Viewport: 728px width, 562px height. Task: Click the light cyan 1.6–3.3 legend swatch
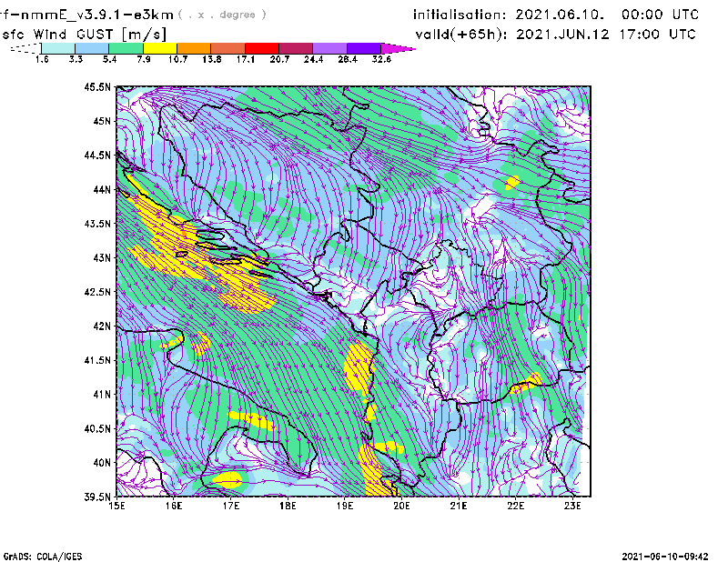pyautogui.click(x=58, y=48)
